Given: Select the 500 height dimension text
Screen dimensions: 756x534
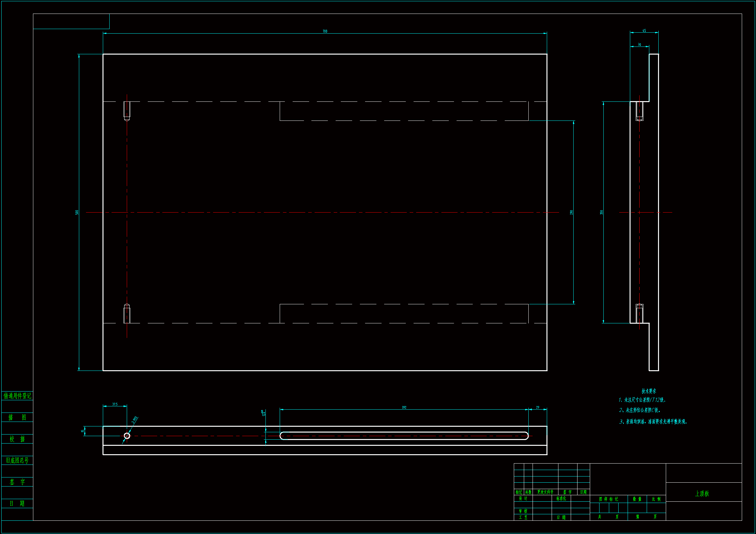Looking at the screenshot, I should pyautogui.click(x=77, y=213).
